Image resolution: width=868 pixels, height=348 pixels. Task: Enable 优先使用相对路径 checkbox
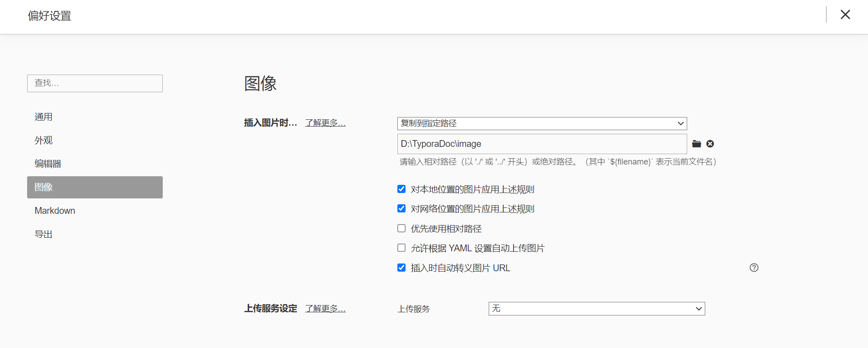pyautogui.click(x=401, y=228)
